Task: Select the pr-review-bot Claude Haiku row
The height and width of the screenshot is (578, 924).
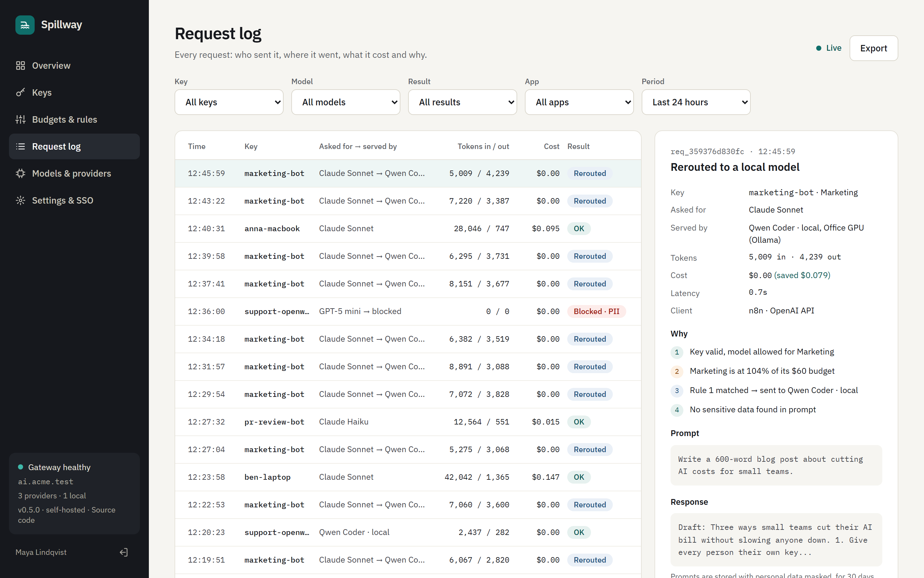Action: (408, 422)
